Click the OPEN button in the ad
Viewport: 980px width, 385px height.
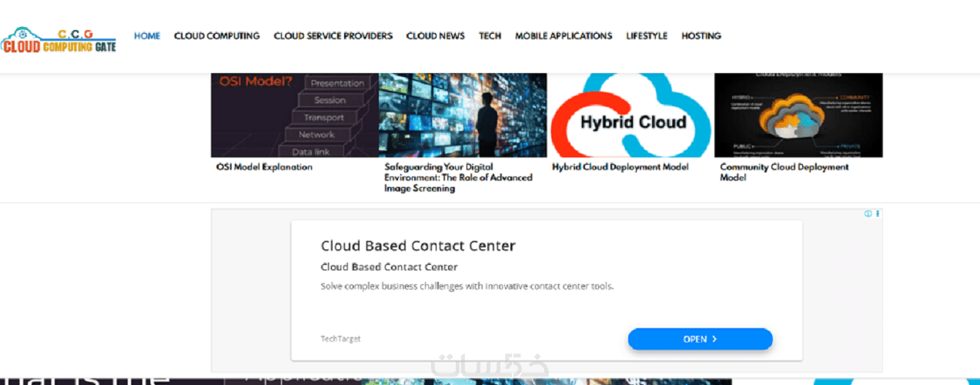tap(700, 339)
